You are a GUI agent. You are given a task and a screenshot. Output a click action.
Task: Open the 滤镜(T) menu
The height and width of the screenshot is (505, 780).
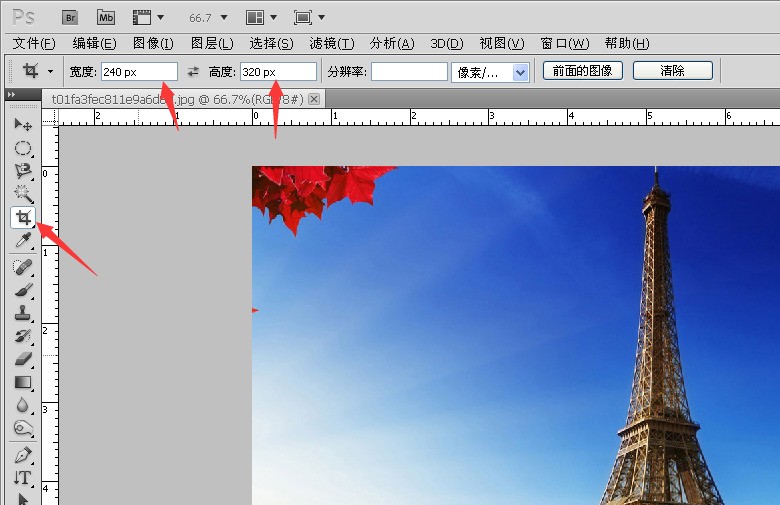click(331, 43)
